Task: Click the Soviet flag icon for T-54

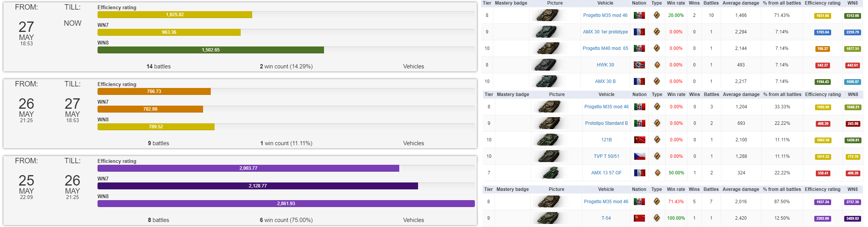Action: click(x=639, y=218)
